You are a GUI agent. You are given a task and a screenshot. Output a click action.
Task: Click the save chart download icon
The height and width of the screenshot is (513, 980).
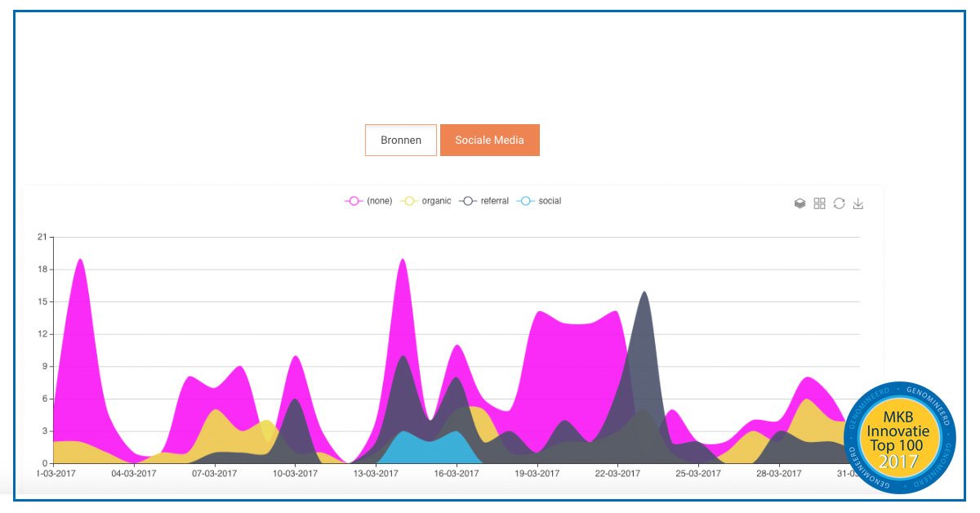click(858, 203)
